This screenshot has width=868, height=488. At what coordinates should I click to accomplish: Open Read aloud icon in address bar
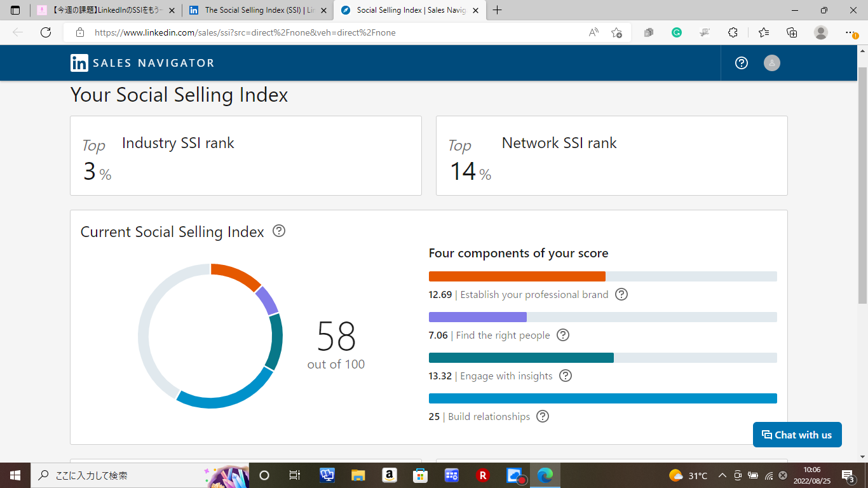(x=593, y=32)
